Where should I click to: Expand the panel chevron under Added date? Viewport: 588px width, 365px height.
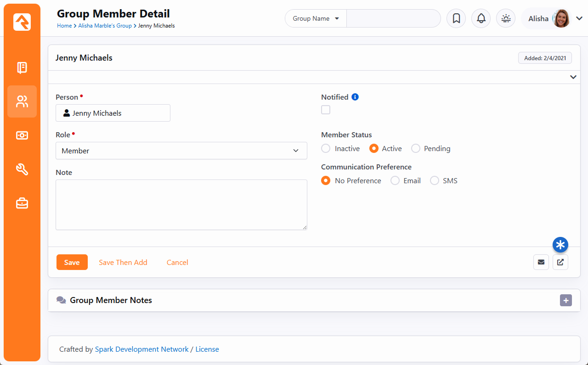pyautogui.click(x=573, y=77)
